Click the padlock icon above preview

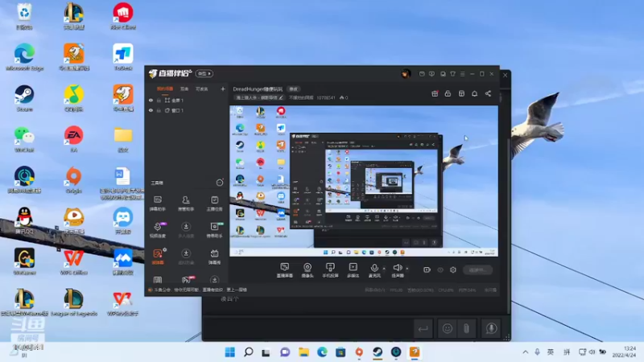click(448, 93)
